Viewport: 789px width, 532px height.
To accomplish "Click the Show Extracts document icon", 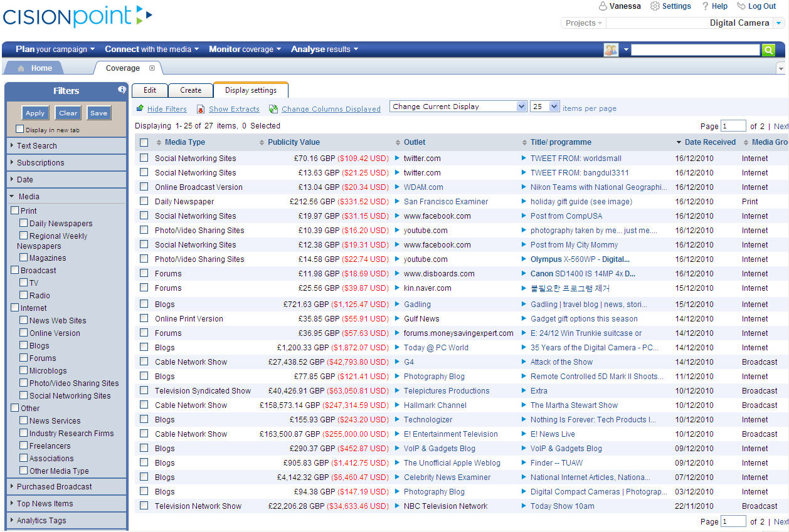I will [201, 109].
